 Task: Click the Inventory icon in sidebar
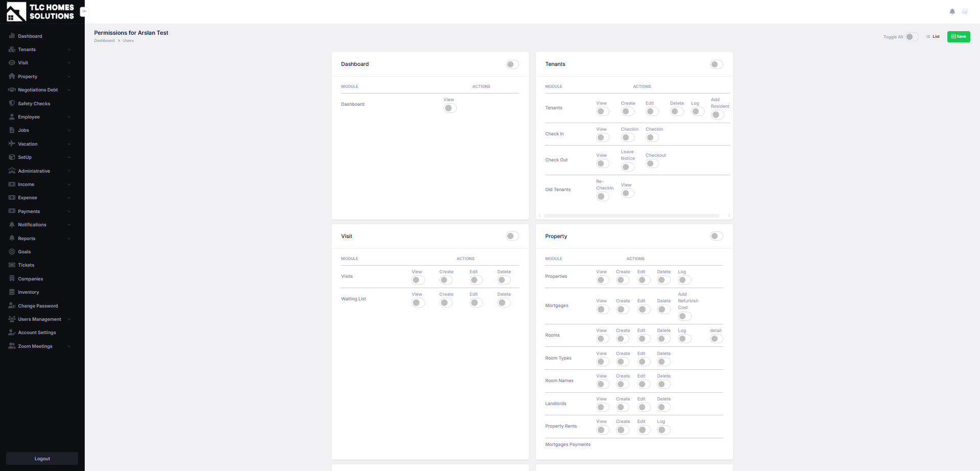point(12,292)
